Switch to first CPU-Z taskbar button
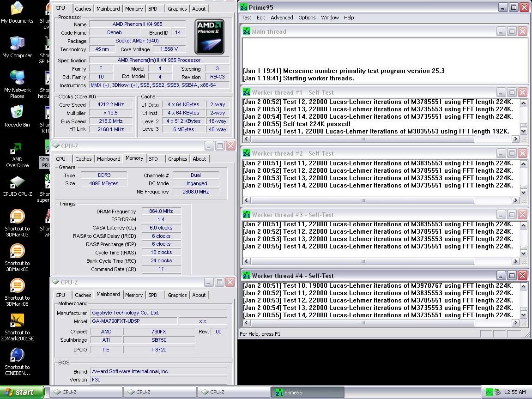 click(86, 392)
